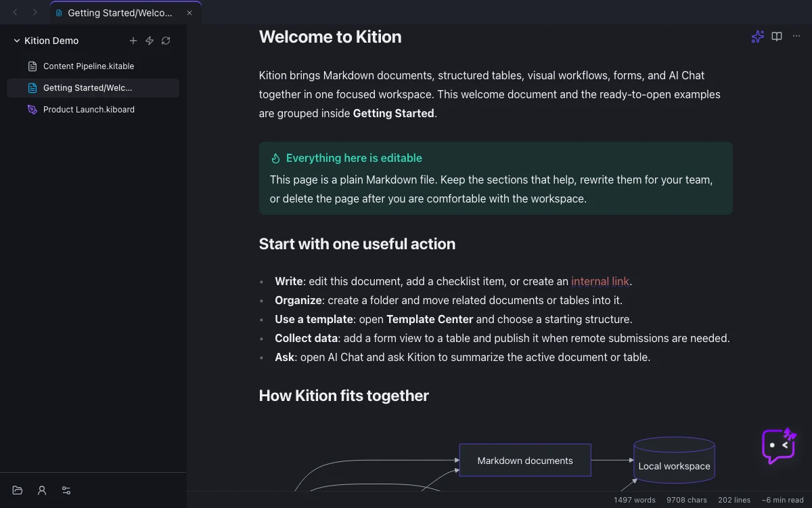The height and width of the screenshot is (508, 812).
Task: Open Product Launch.kiboard file
Action: coord(93,110)
